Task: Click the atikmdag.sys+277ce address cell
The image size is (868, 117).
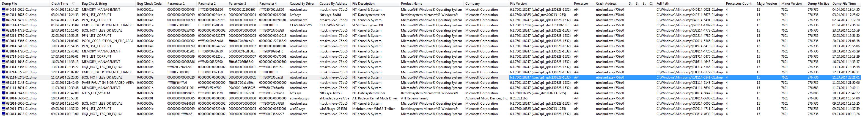Action: [x=334, y=99]
